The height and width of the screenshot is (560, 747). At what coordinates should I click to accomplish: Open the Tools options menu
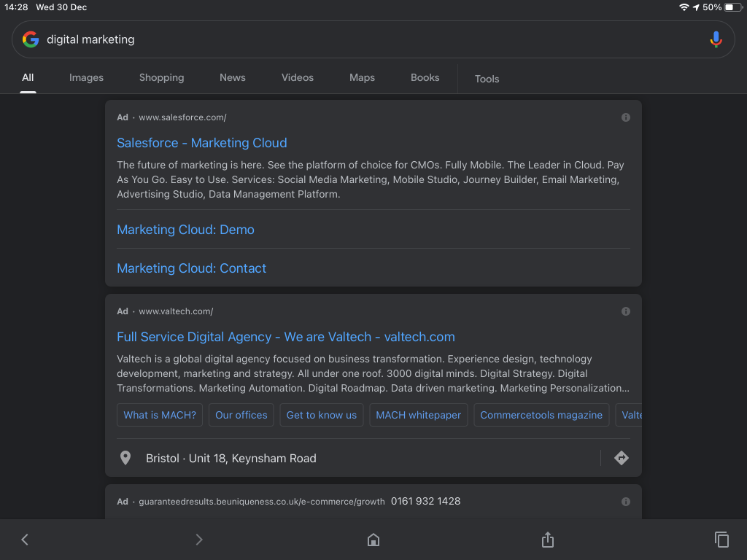(x=487, y=79)
